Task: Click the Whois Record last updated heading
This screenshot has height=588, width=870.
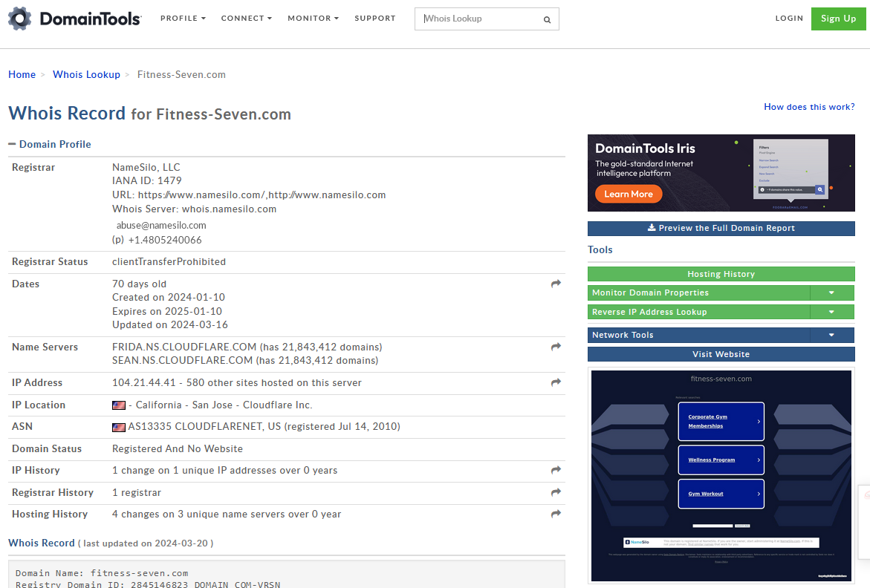Action: coord(111,543)
